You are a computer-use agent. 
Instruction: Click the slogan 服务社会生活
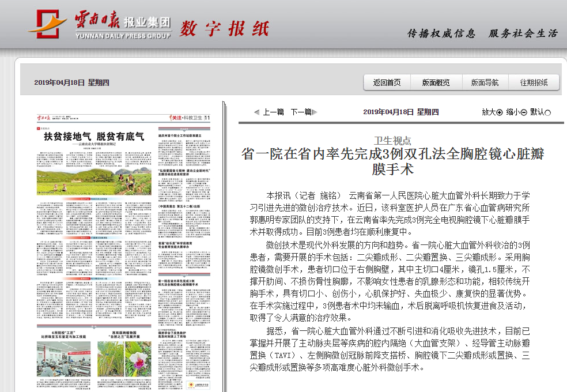(x=523, y=33)
